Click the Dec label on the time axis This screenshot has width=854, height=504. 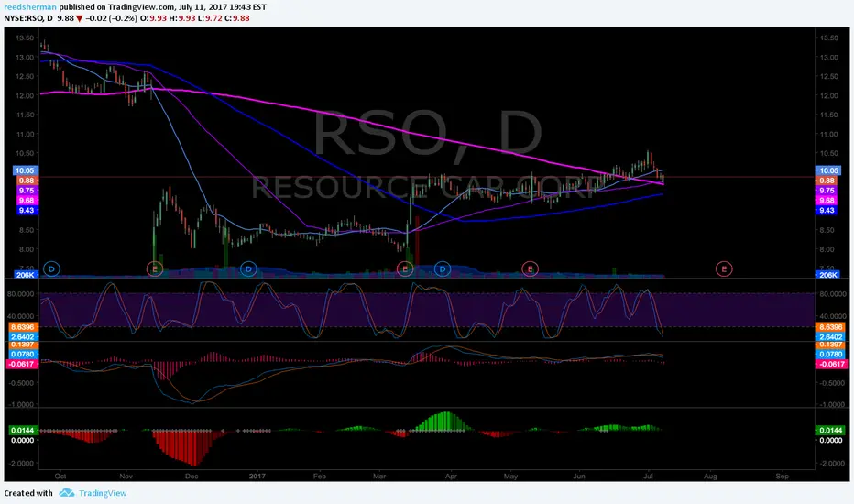pyautogui.click(x=192, y=476)
